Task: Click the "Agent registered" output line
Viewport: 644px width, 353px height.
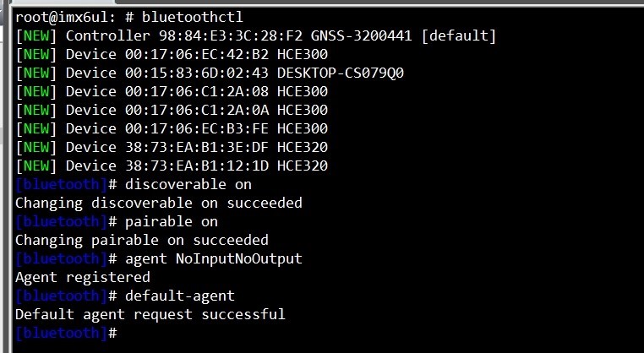Action: tap(83, 277)
